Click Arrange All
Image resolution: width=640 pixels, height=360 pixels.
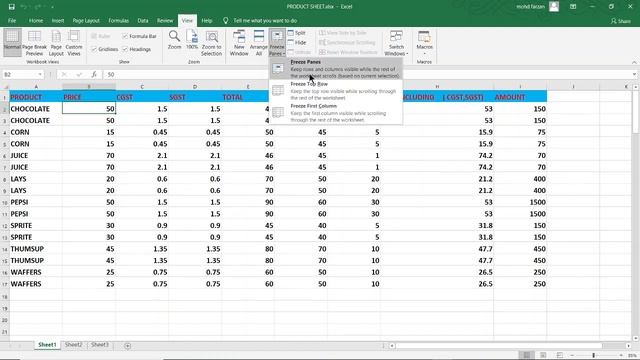click(x=259, y=43)
